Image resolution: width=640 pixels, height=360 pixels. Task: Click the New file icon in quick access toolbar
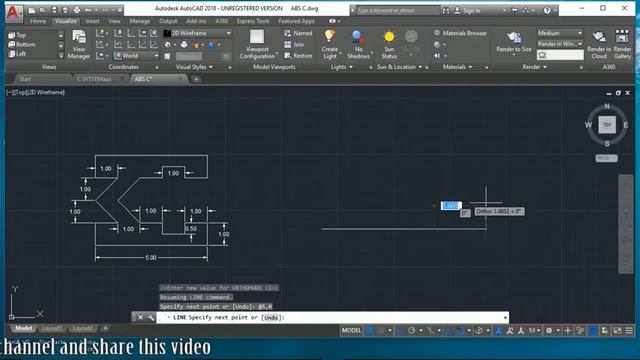click(x=32, y=10)
